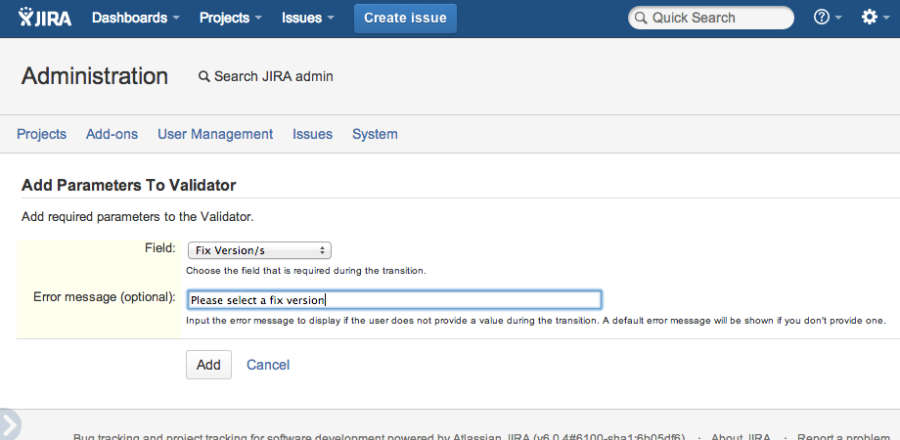This screenshot has height=440, width=900.
Task: Switch to the Add-ons admin tab
Action: click(112, 134)
